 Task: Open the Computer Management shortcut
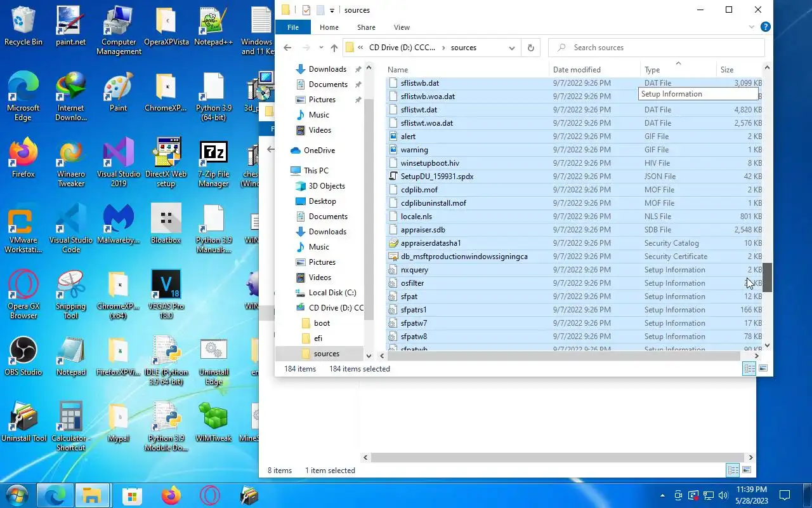119,31
